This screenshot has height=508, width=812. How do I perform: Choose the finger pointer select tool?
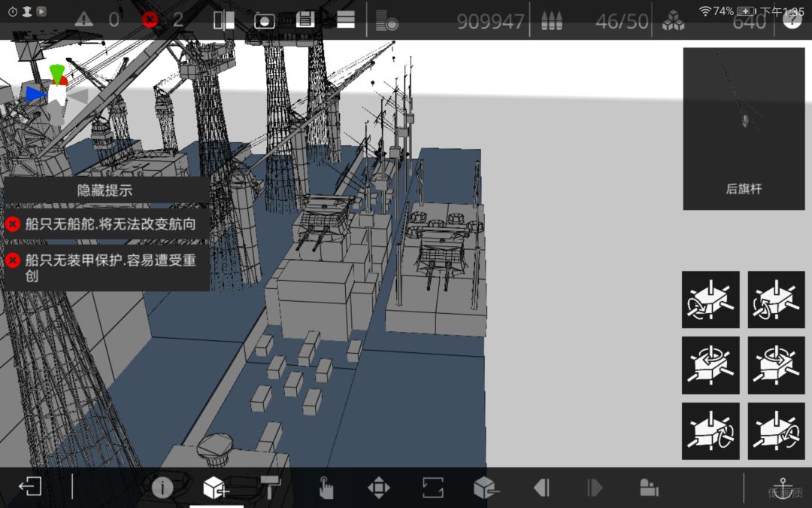coord(326,488)
